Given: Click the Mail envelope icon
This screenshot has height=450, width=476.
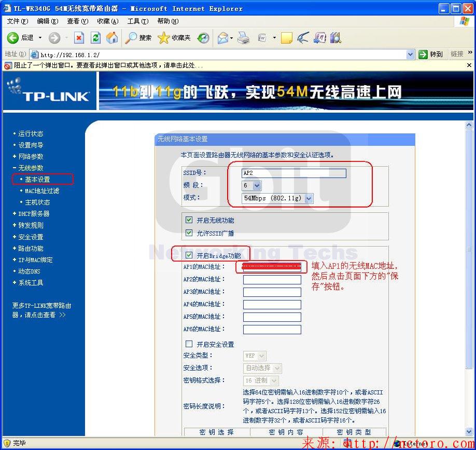Looking at the screenshot, I should coord(223,38).
